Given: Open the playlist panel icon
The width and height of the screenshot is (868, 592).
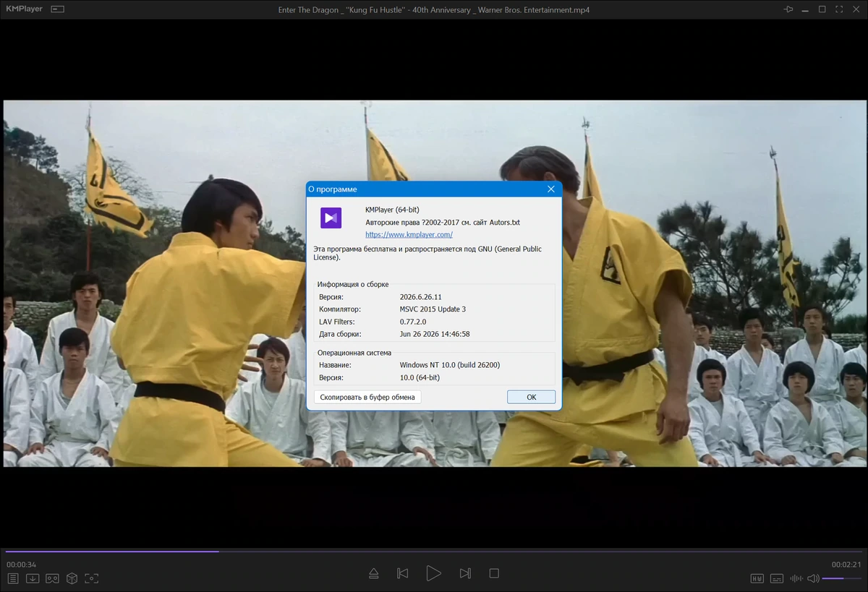Looking at the screenshot, I should pos(13,578).
